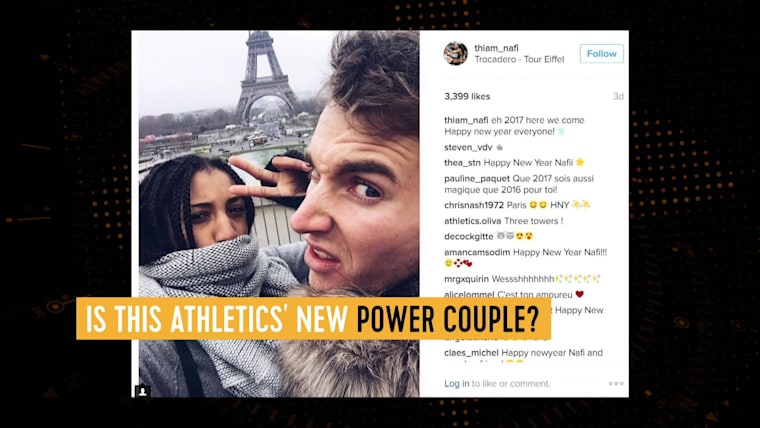The image size is (760, 428).
Task: Open commenter claes_michel's profile
Action: coord(471,353)
